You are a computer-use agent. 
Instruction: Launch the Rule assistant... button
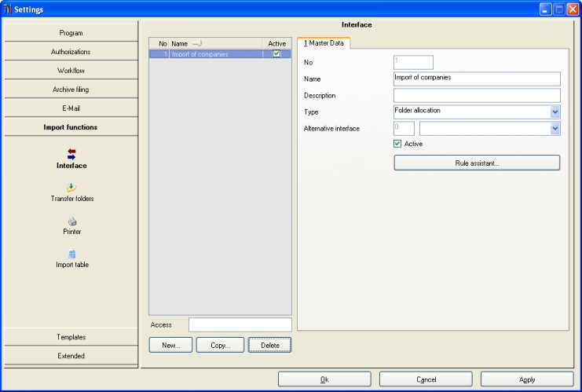coord(477,163)
